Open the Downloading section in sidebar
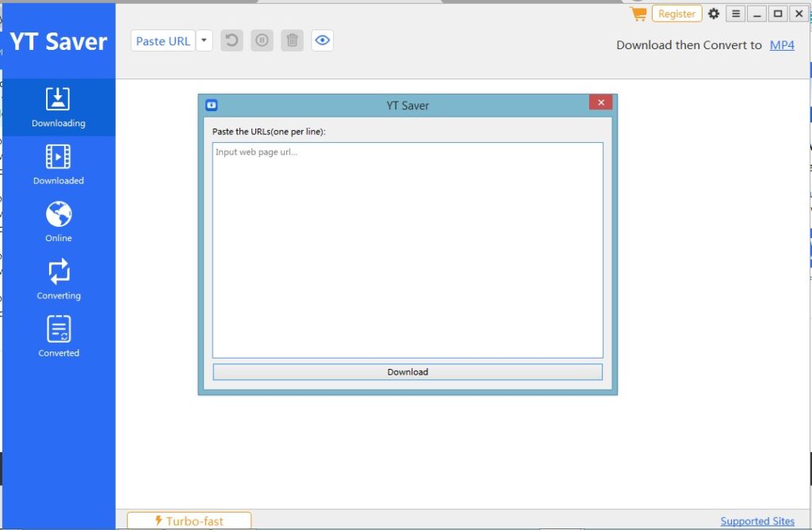 [59, 107]
